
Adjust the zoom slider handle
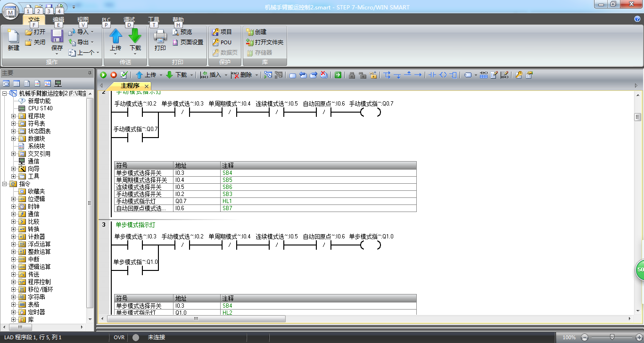click(x=612, y=337)
